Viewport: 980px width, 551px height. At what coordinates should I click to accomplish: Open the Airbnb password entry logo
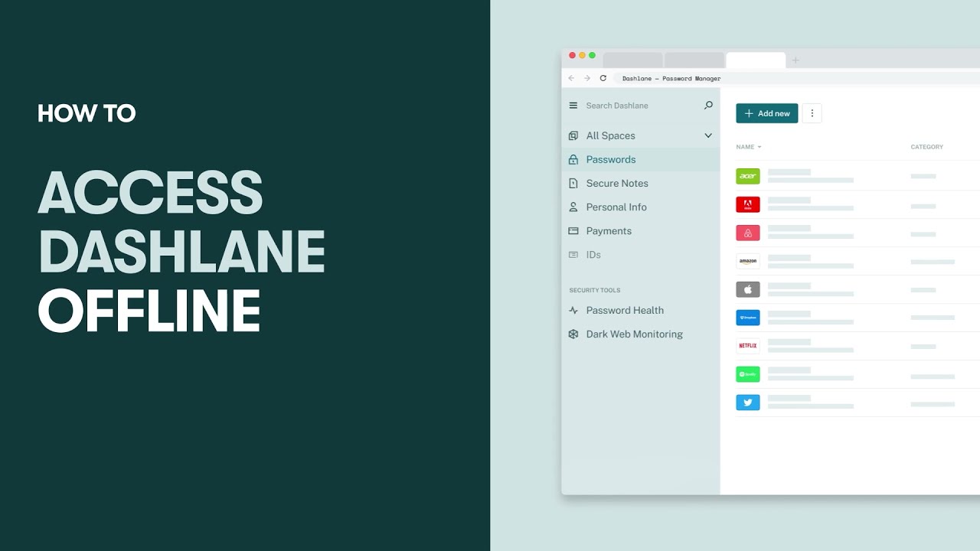pos(748,233)
